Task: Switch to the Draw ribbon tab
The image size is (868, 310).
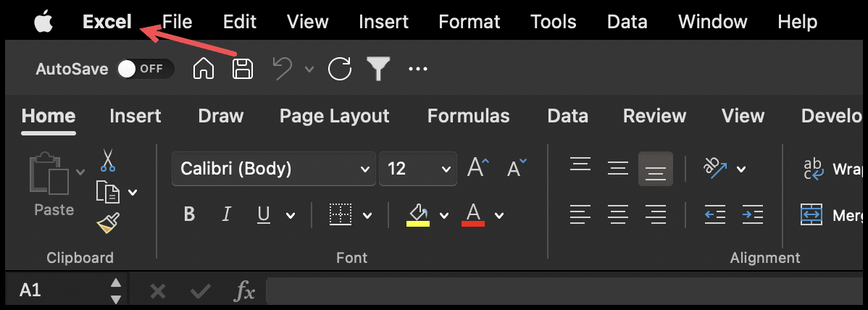Action: pyautogui.click(x=221, y=116)
